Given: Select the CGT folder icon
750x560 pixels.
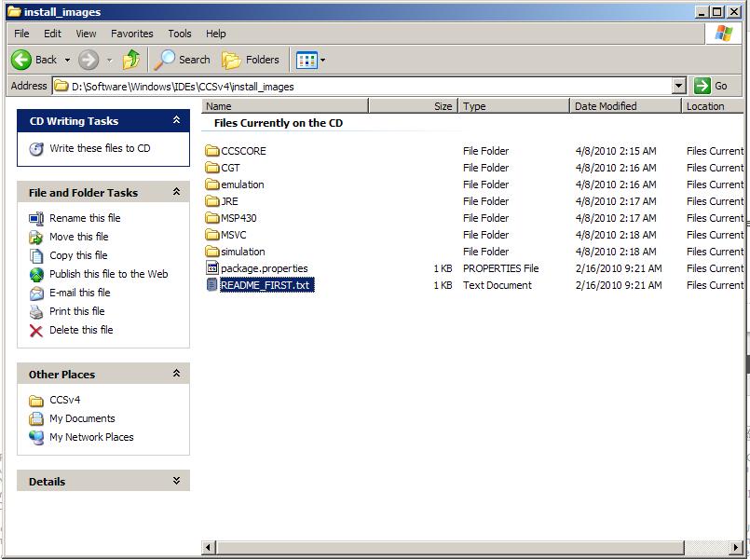Looking at the screenshot, I should [211, 168].
